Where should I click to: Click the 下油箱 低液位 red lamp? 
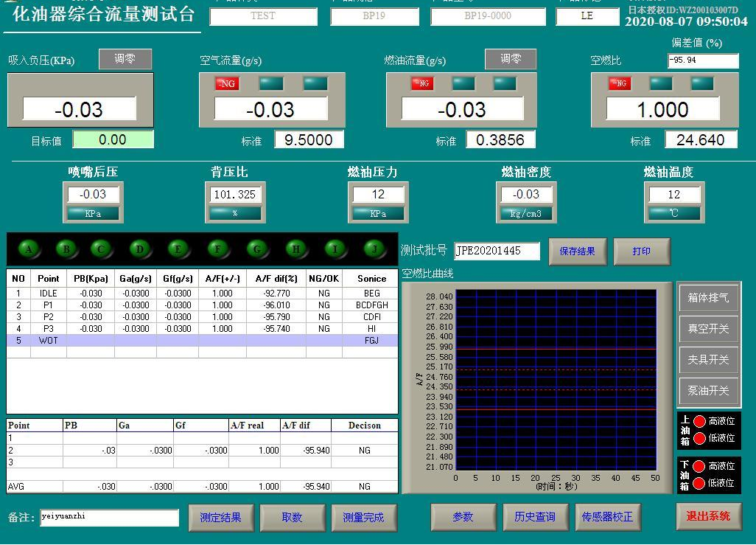click(x=699, y=483)
